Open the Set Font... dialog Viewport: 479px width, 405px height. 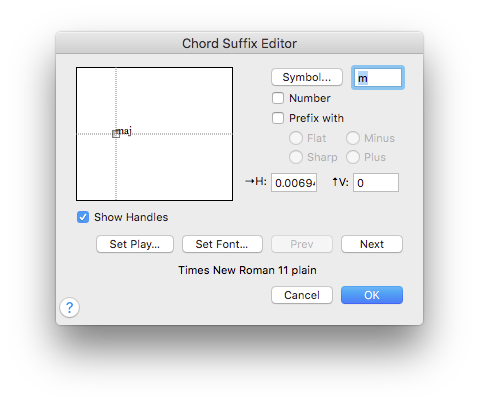click(x=222, y=244)
